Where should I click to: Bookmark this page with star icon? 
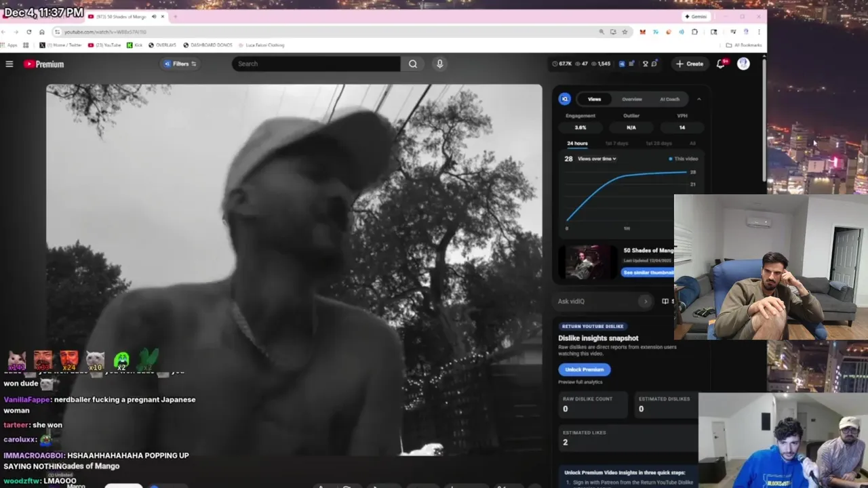[x=625, y=32]
